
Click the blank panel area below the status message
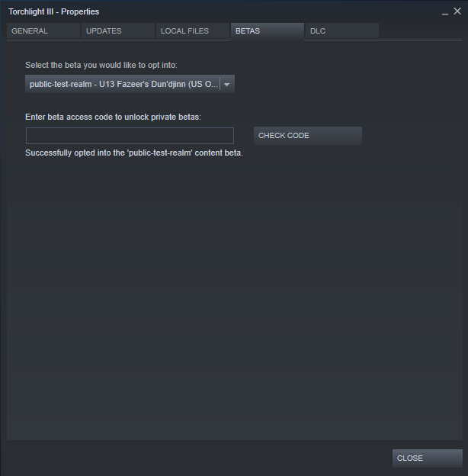coord(235,297)
